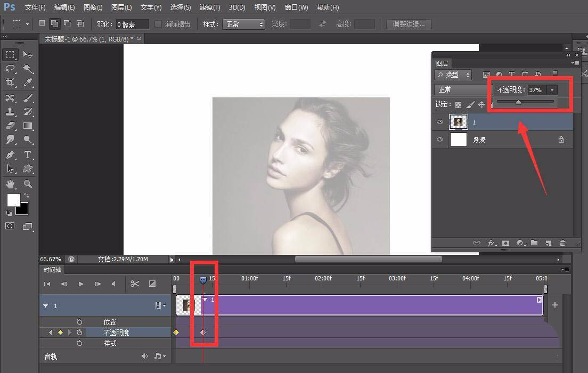Add media with timeline plus button
Screen dimensions: 588x373
pos(554,305)
